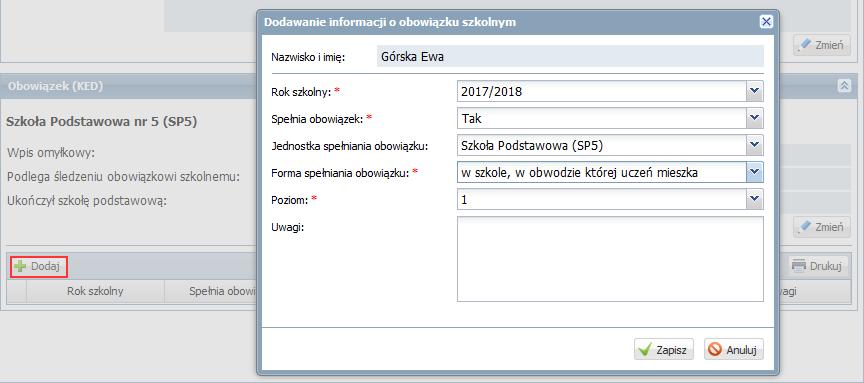This screenshot has height=383, width=864.
Task: Open the Rok szkolny dropdown arrow
Action: coord(755,91)
